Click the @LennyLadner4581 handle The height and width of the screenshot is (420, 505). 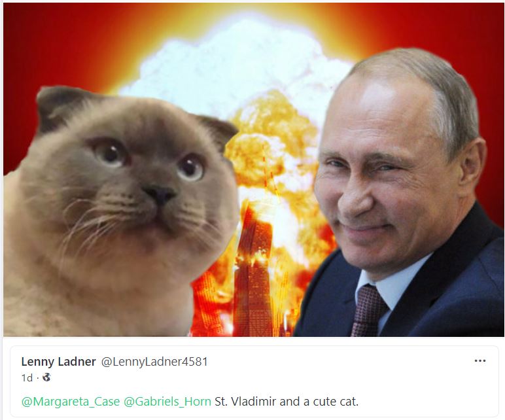(x=154, y=362)
